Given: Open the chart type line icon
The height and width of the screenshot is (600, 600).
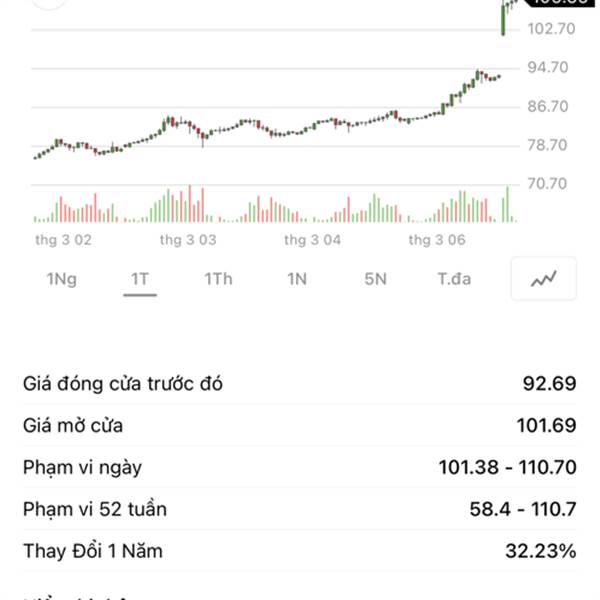Looking at the screenshot, I should click(544, 279).
